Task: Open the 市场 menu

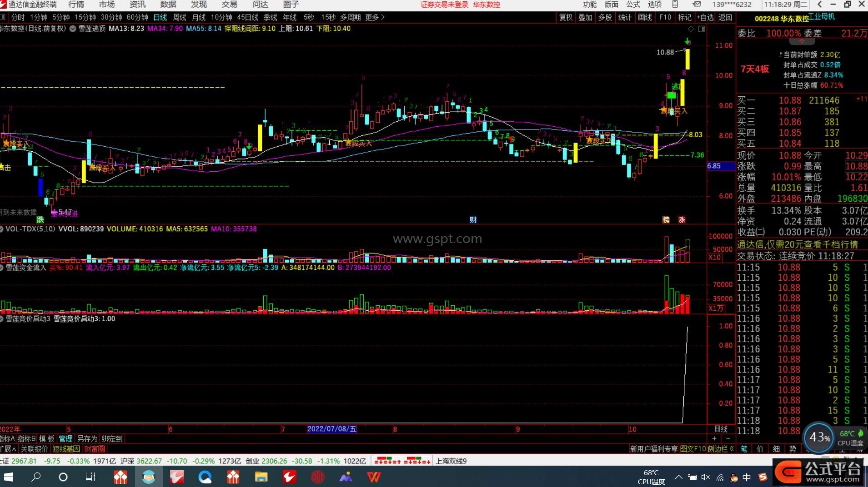Action: (107, 5)
